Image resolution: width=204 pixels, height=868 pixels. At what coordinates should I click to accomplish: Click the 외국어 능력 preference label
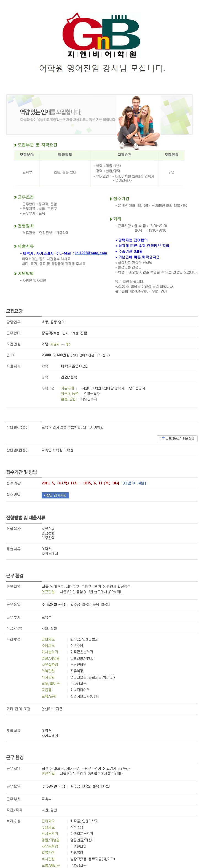click(69, 394)
